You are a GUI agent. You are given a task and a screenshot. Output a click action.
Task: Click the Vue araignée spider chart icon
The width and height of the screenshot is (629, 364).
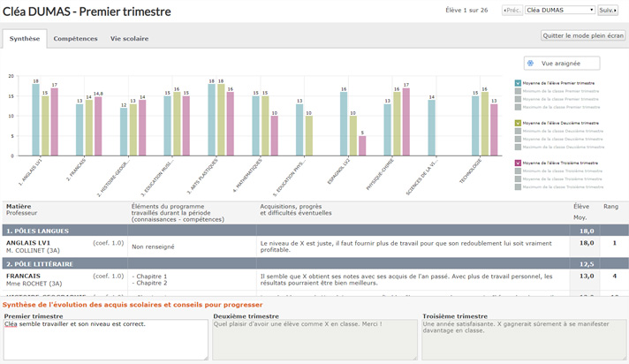click(x=530, y=64)
